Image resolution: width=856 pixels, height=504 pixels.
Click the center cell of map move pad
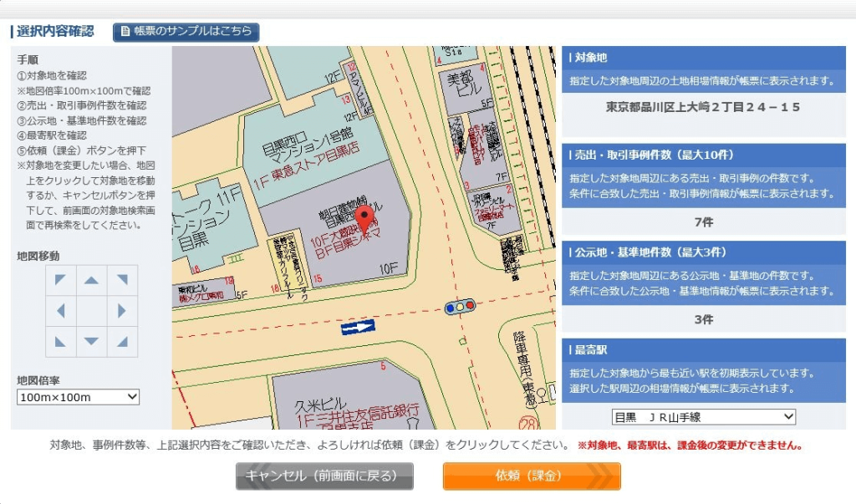[92, 311]
